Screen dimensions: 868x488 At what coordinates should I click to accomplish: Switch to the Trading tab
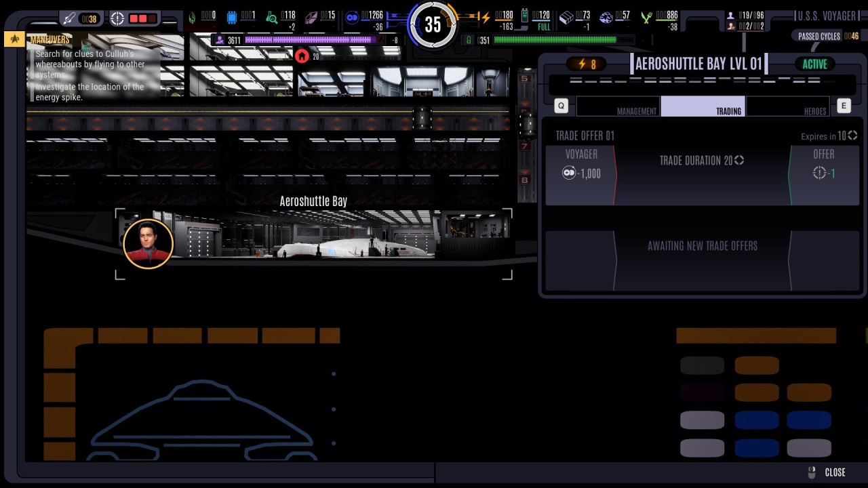coord(703,106)
